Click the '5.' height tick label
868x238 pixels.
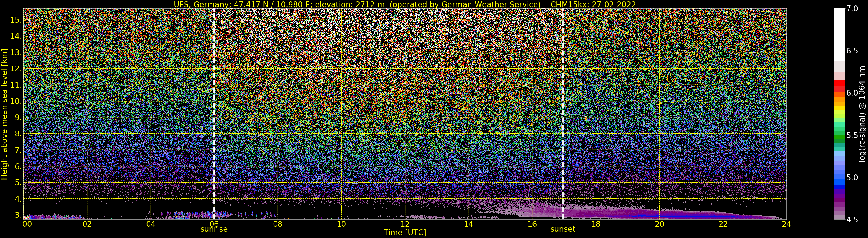tap(18, 183)
